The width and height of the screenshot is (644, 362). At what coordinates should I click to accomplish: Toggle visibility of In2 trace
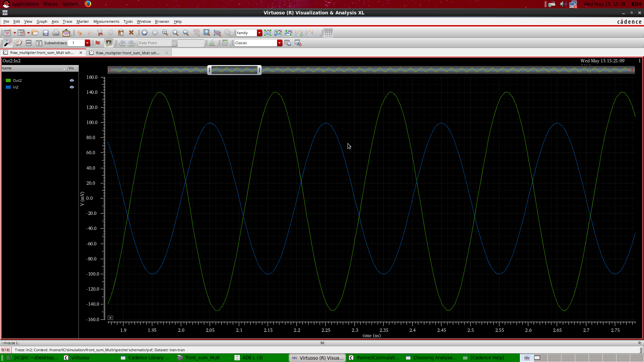(72, 87)
